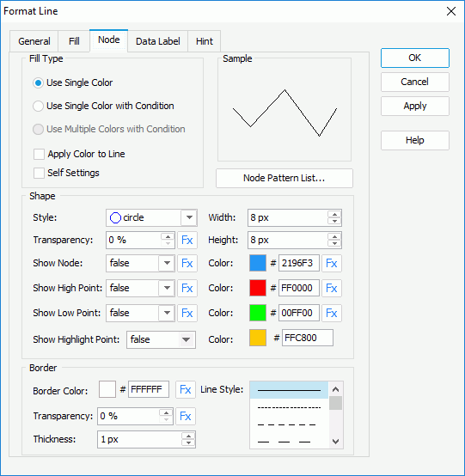Image resolution: width=465 pixels, height=476 pixels.
Task: Select the short dashed line style
Action: pos(289,424)
